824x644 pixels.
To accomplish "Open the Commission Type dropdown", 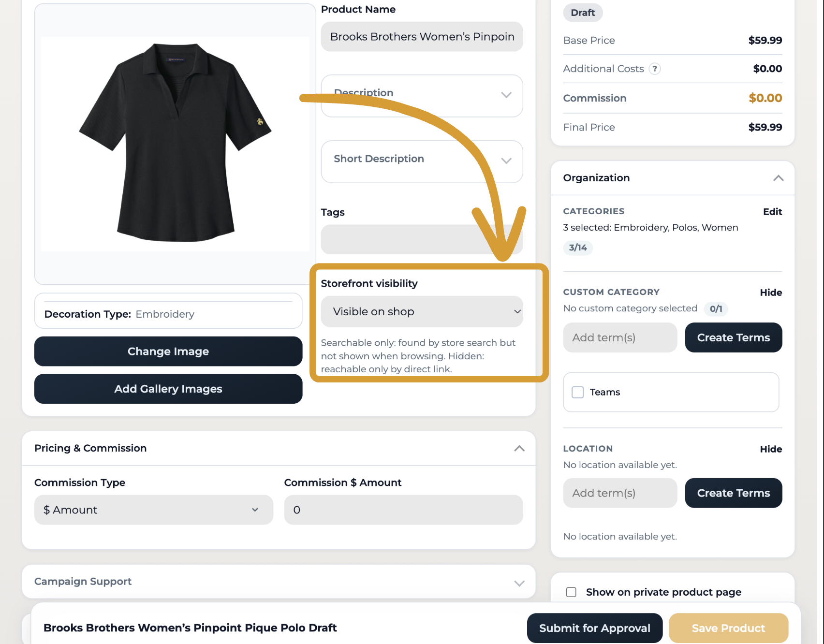I will (153, 510).
